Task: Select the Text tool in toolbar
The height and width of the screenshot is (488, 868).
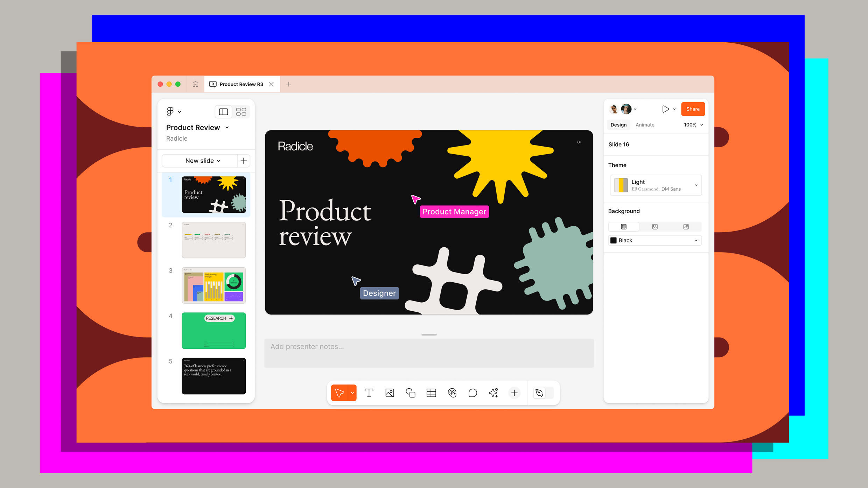Action: [x=369, y=392]
